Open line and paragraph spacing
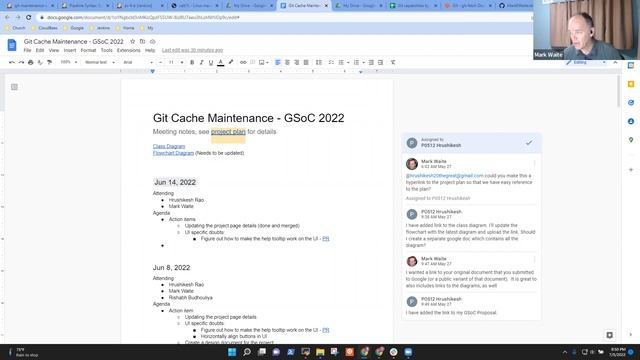 pos(319,62)
